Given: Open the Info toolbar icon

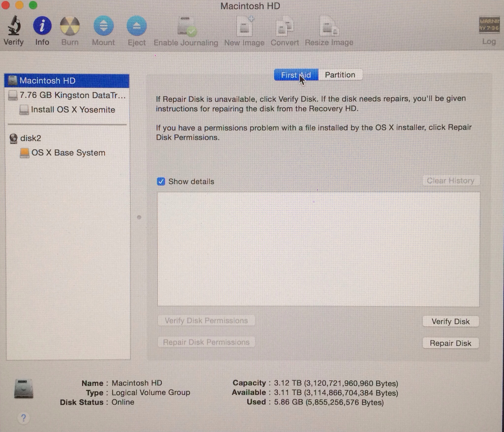Looking at the screenshot, I should 42,26.
